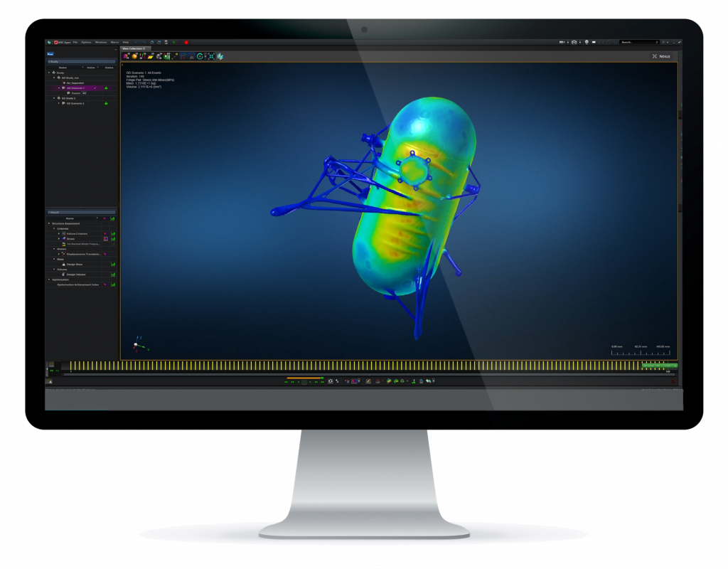The height and width of the screenshot is (569, 728).
Task: Toggle active checkmark for GD Scenario 1
Action: click(95, 87)
